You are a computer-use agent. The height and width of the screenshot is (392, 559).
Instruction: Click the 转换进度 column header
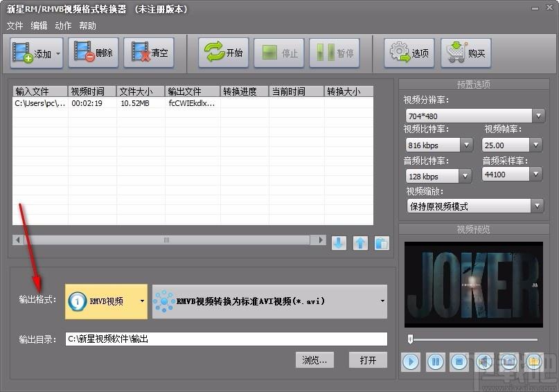pos(245,91)
